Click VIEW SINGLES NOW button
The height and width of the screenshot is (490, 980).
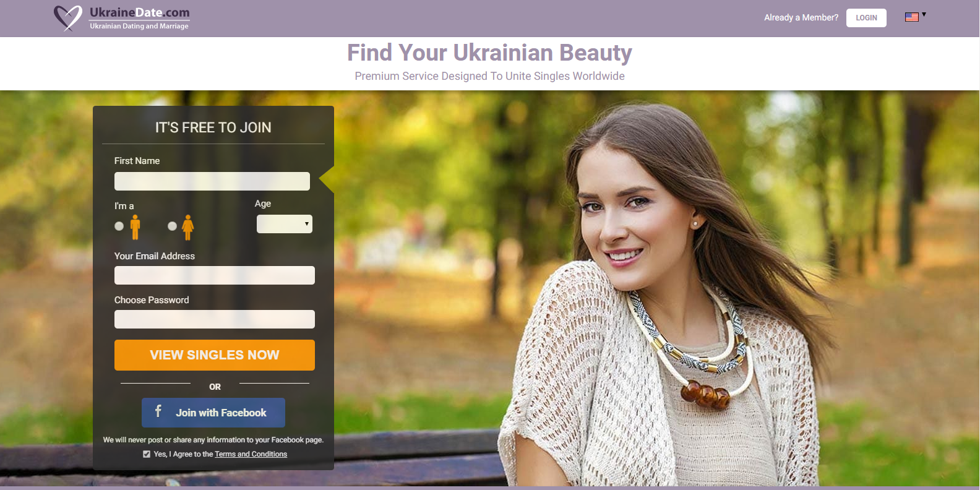coord(215,355)
